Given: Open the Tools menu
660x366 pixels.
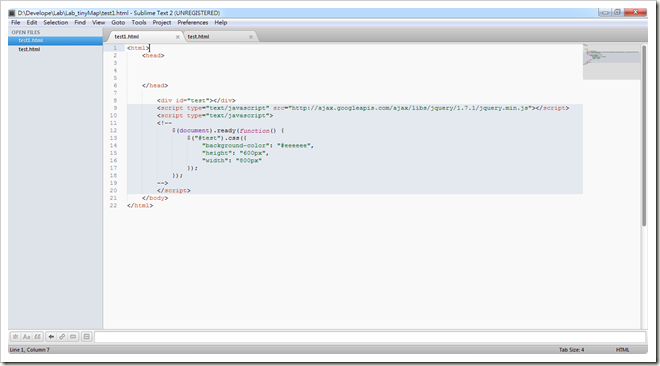Looking at the screenshot, I should coord(139,23).
